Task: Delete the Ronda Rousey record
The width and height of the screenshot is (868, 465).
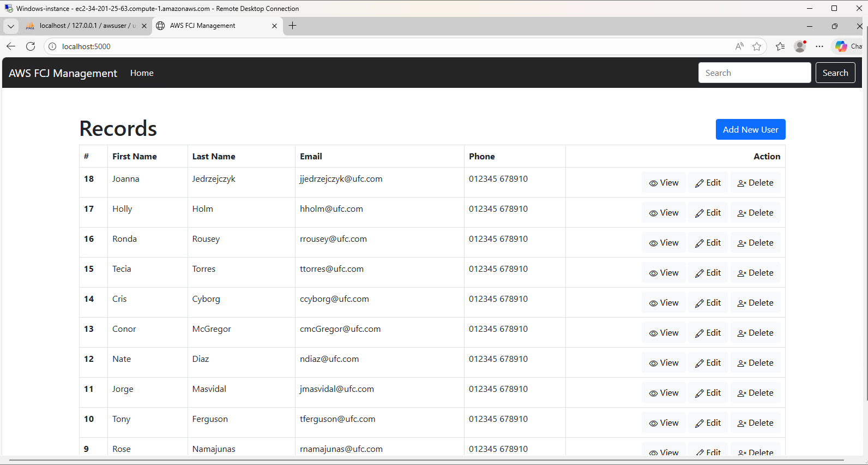Action: [x=755, y=243]
